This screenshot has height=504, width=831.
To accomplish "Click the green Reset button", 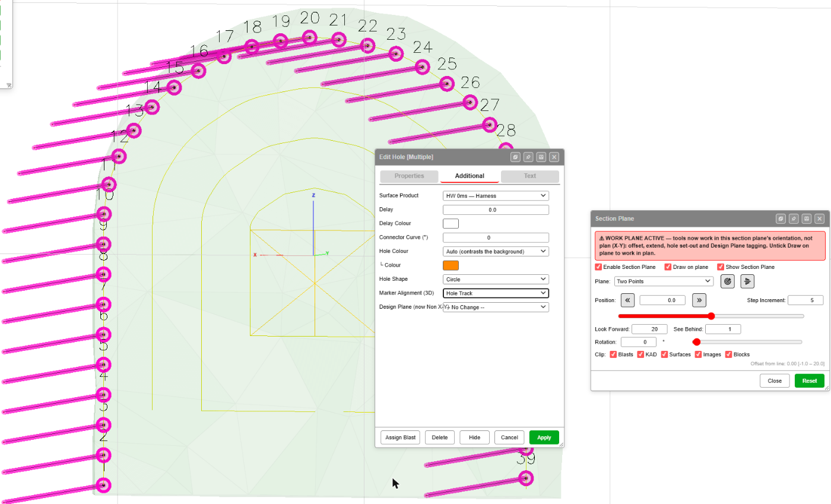I will (x=810, y=381).
